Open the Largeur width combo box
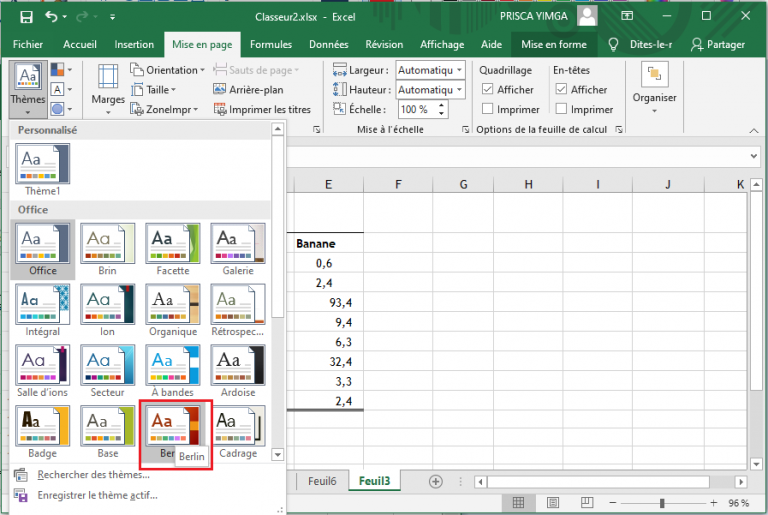This screenshot has width=768, height=515. click(x=430, y=70)
